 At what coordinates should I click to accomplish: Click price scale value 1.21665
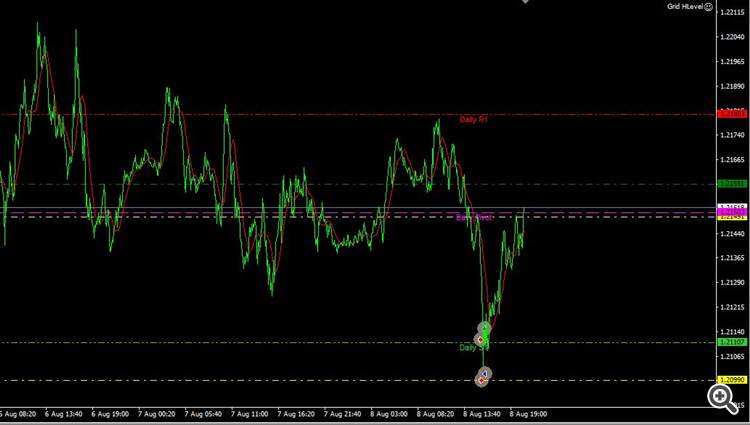click(732, 160)
